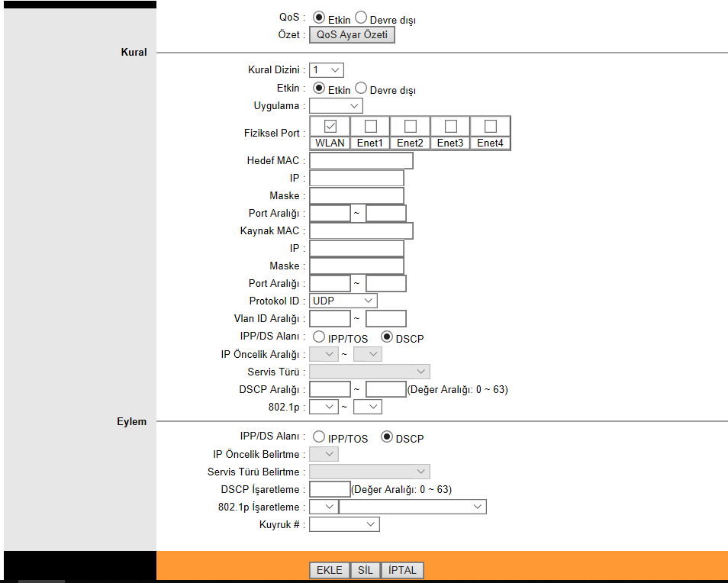The height and width of the screenshot is (583, 728).
Task: Focus the Kaynak MAC text field
Action: [x=361, y=230]
